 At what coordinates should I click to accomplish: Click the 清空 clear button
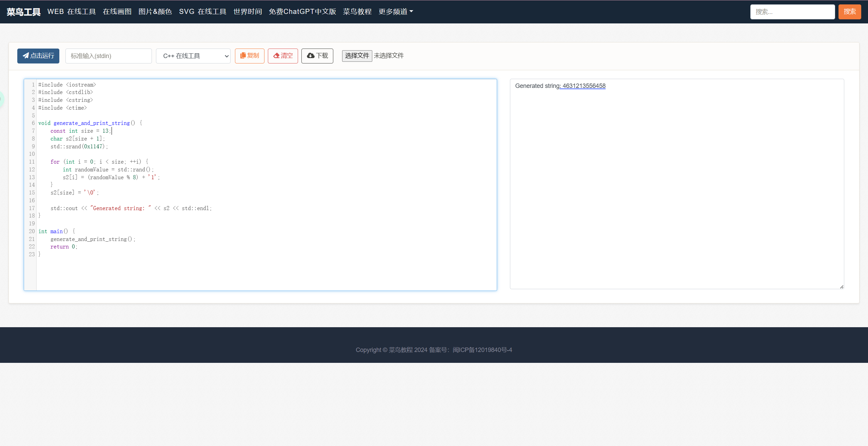(283, 56)
